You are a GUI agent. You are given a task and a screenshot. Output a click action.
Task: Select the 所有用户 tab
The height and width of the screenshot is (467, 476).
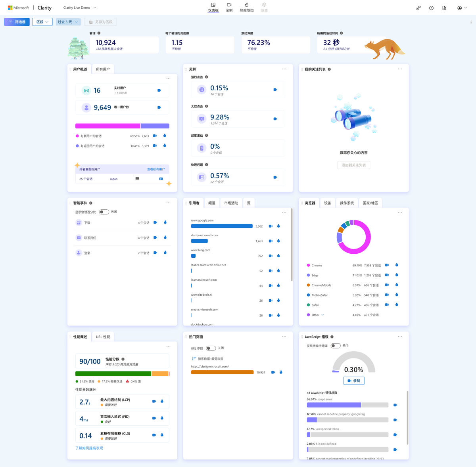[103, 69]
